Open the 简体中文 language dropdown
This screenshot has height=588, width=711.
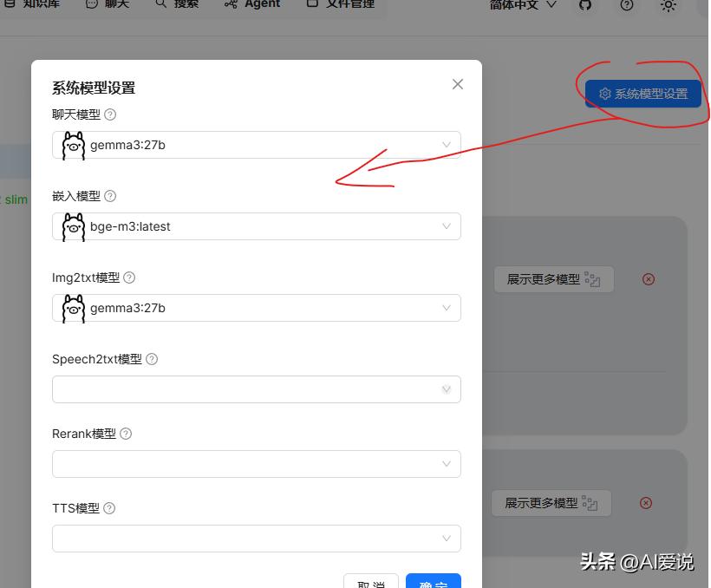pyautogui.click(x=523, y=4)
